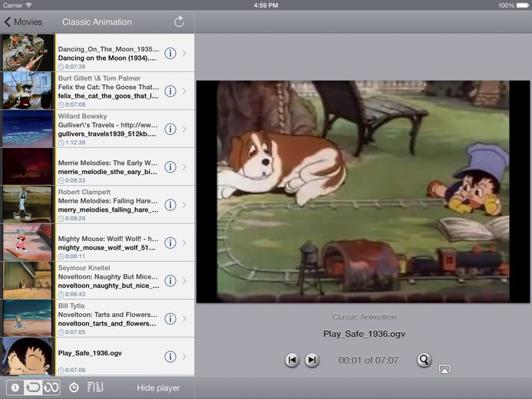Viewport: 532px width, 399px height.
Task: Expand Gulliver's Travels row chevron
Action: (x=184, y=129)
